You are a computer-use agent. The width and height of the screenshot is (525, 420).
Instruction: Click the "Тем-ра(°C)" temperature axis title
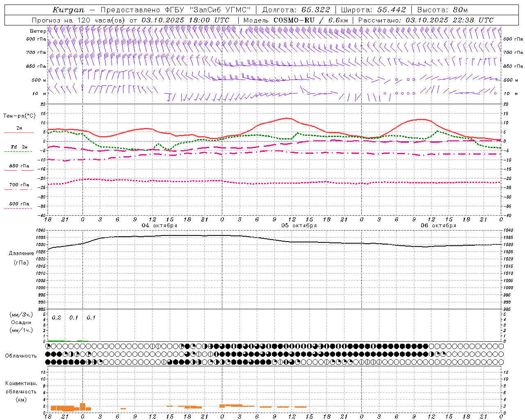[x=19, y=116]
